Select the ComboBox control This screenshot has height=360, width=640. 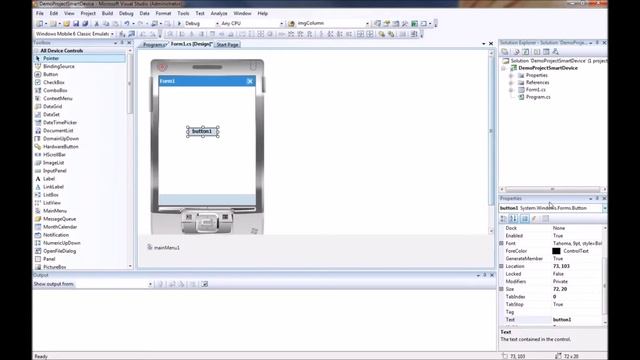pyautogui.click(x=55, y=90)
